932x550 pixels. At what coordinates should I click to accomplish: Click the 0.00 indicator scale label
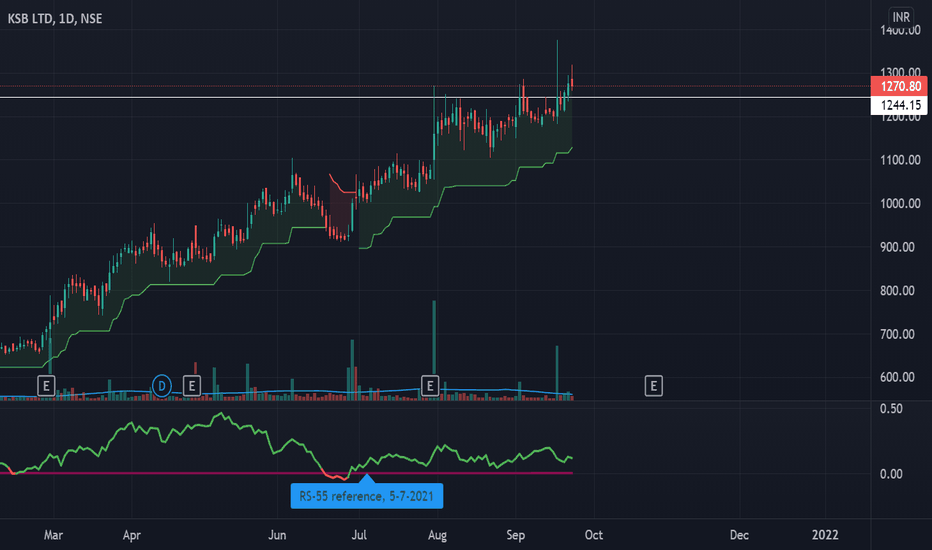[891, 474]
